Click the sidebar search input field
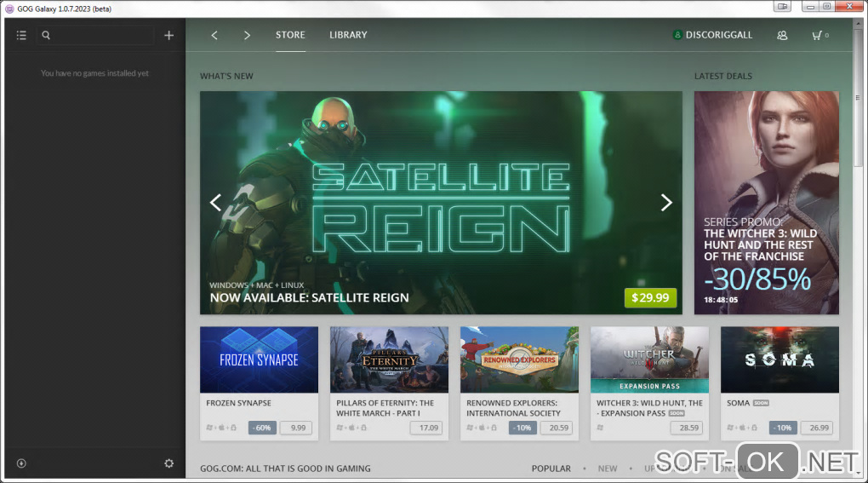Screen dimensions: 868x483 tap(95, 35)
